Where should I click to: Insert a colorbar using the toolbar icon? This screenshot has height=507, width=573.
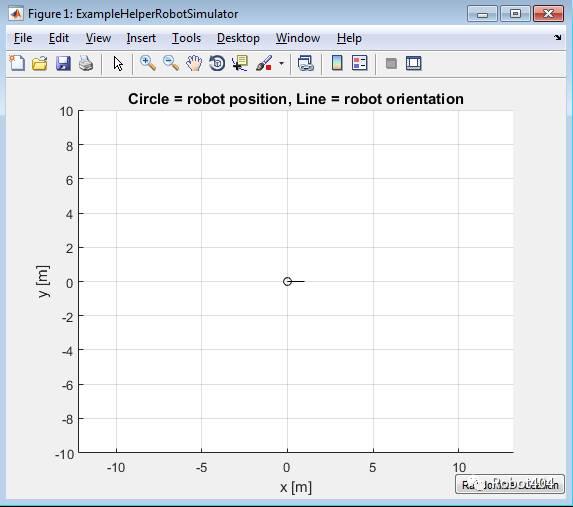337,63
